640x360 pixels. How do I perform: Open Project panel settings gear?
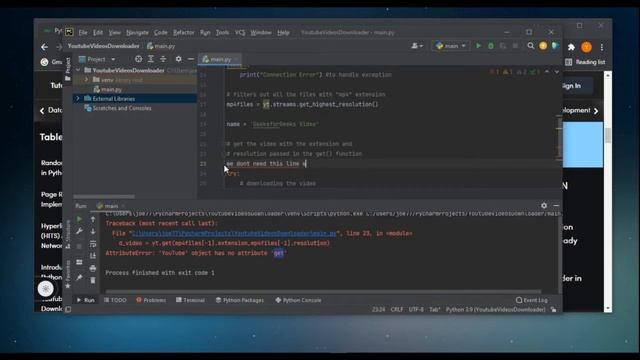click(178, 59)
